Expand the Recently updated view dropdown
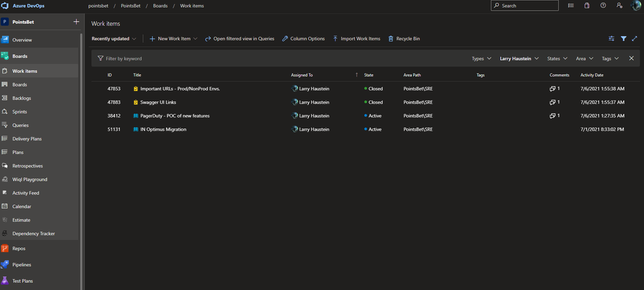644x290 pixels. coord(113,39)
